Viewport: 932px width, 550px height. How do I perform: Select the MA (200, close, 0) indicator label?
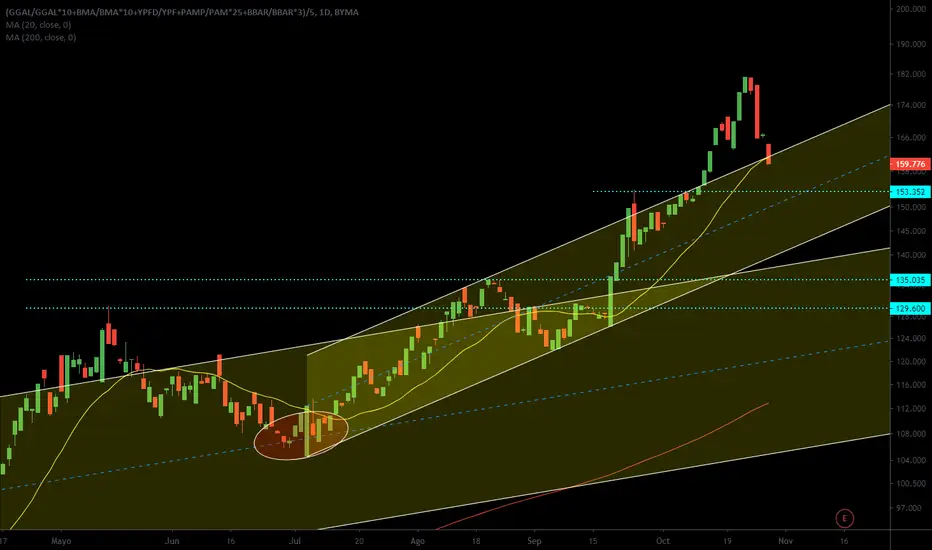pyautogui.click(x=40, y=37)
